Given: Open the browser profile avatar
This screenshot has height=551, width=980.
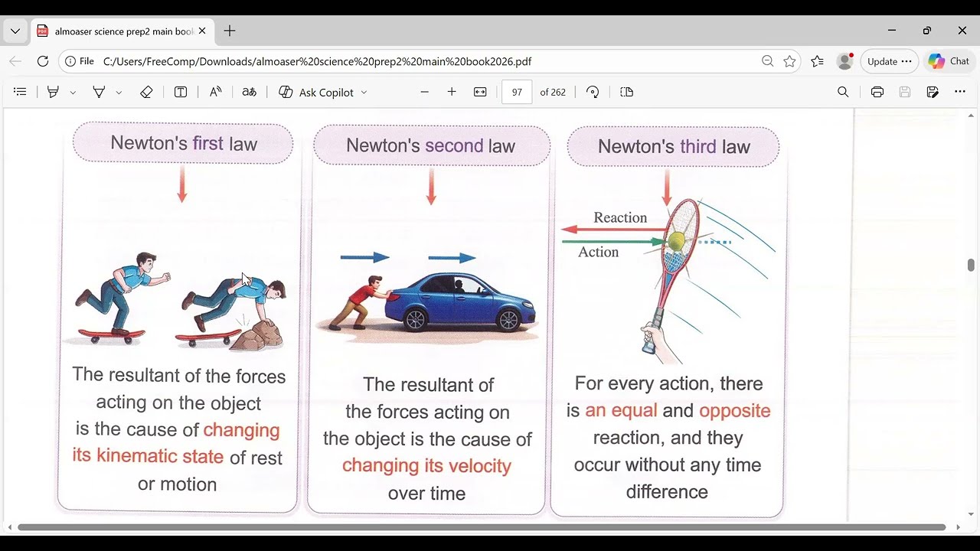Looking at the screenshot, I should (844, 61).
